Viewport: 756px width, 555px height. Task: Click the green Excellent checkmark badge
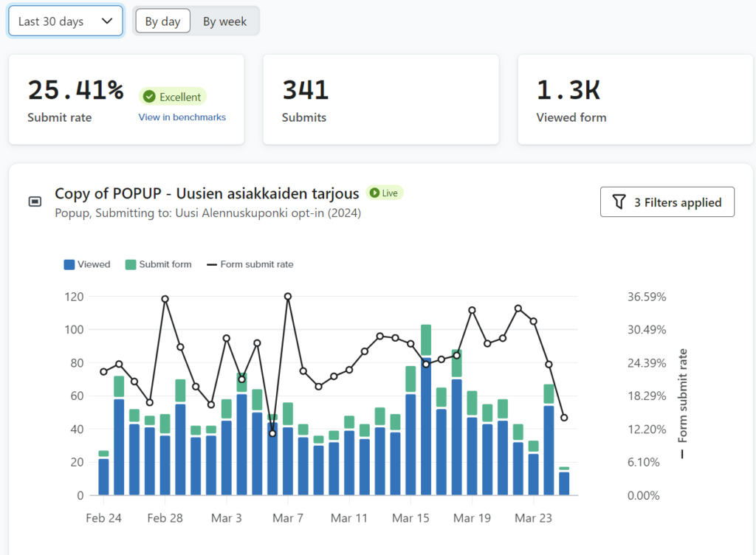(x=173, y=97)
